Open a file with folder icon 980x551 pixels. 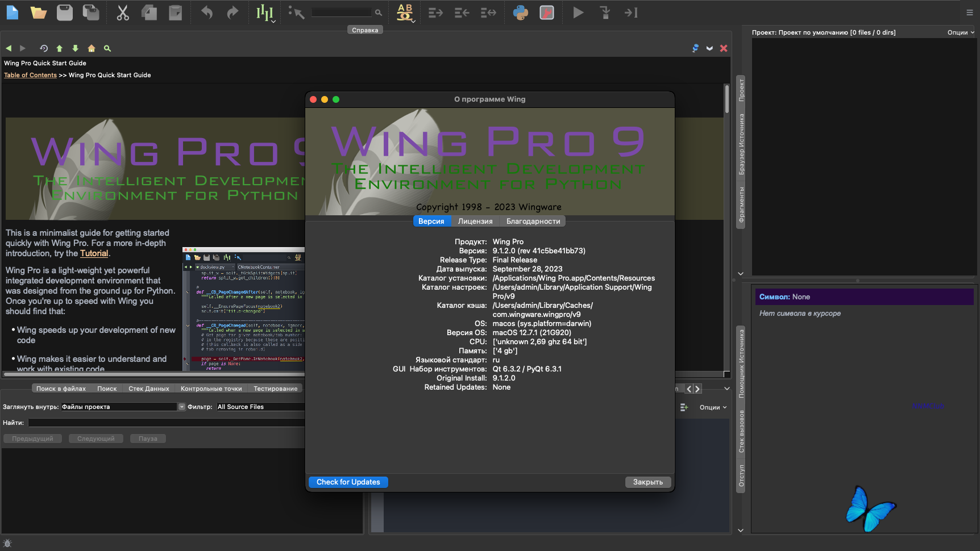(39, 12)
